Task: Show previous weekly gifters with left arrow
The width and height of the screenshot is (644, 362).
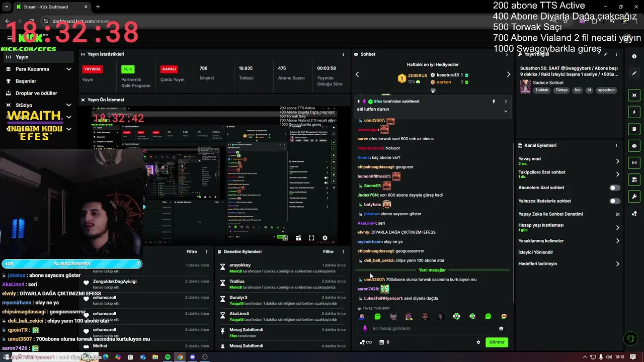Action: pyautogui.click(x=357, y=74)
